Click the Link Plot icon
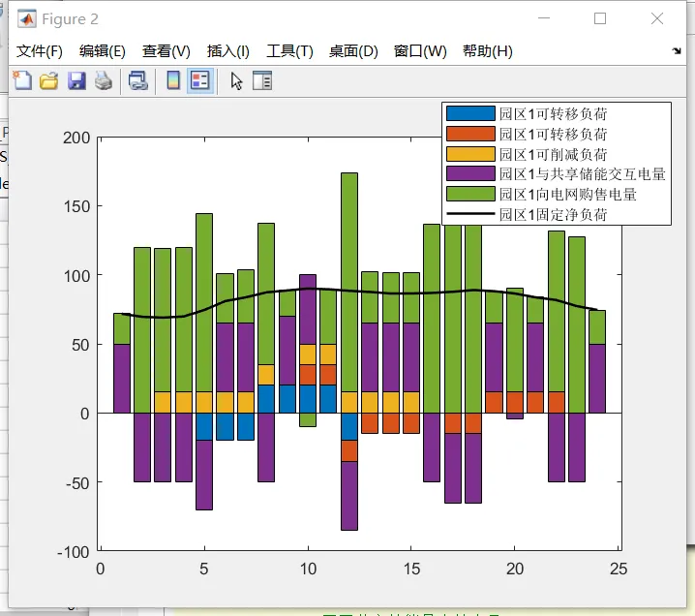The height and width of the screenshot is (616, 695). coord(137,80)
